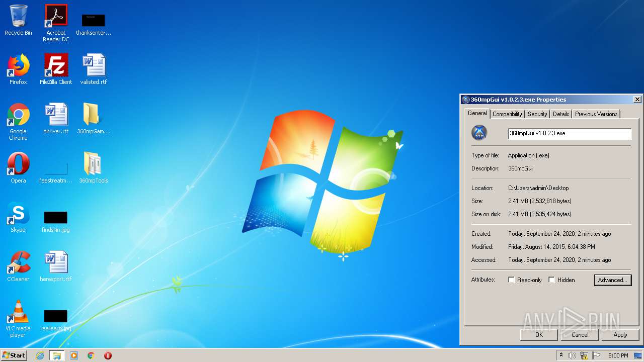The image size is (644, 362).
Task: Show hidden tray icons arrow
Action: [561, 355]
